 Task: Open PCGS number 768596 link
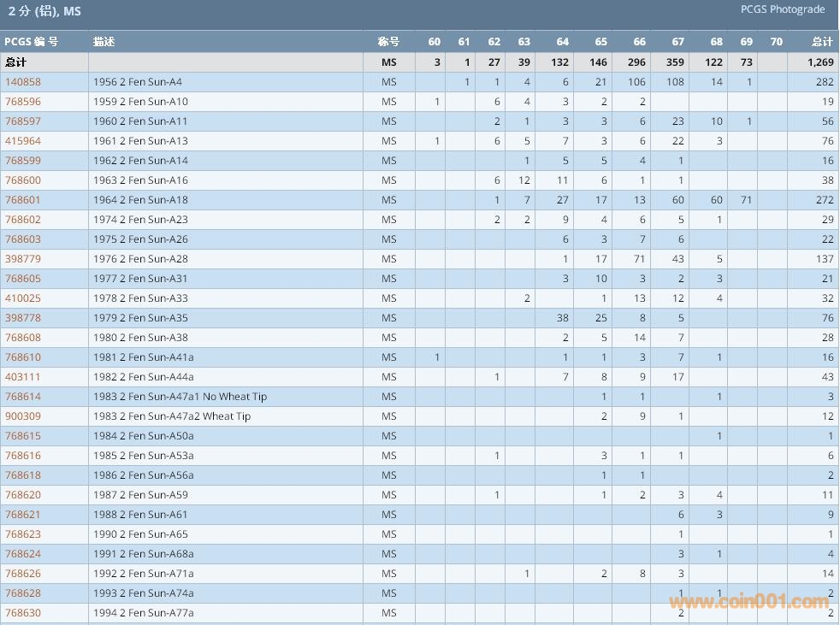(23, 102)
